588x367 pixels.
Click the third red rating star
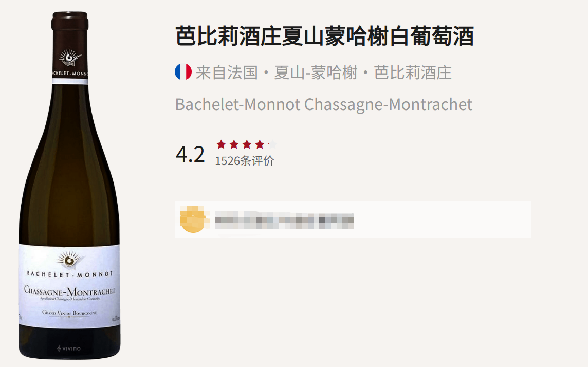pos(247,144)
